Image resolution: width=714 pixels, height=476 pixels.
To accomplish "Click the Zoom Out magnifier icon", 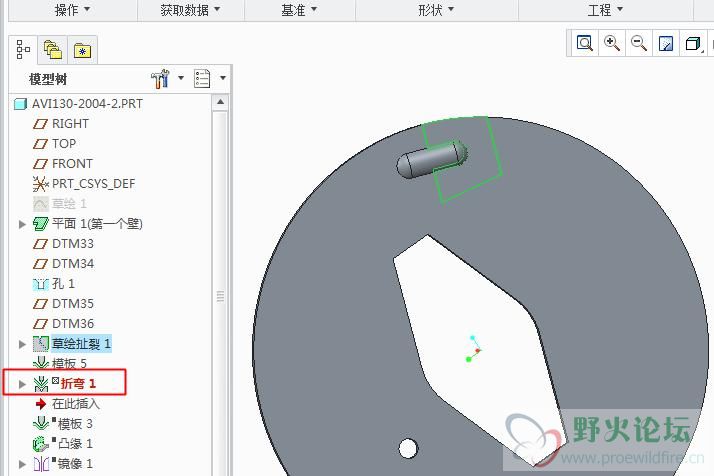I will 638,43.
